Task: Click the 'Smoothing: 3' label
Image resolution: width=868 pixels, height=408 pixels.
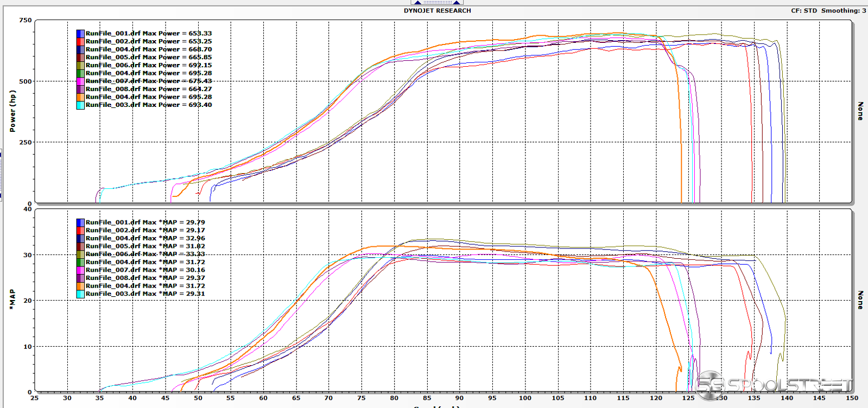Action: (x=844, y=11)
